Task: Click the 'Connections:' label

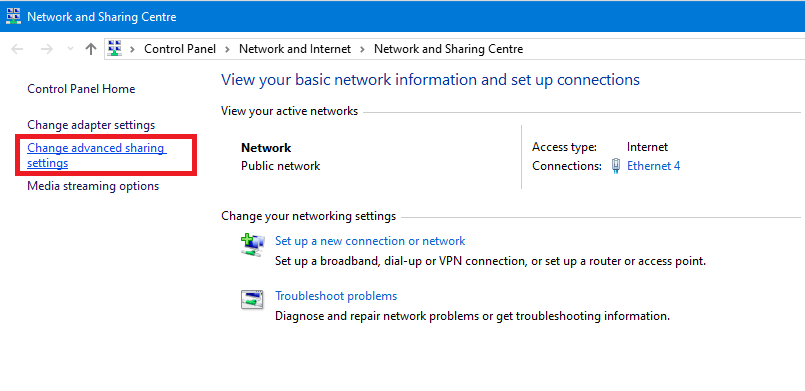Action: [567, 166]
